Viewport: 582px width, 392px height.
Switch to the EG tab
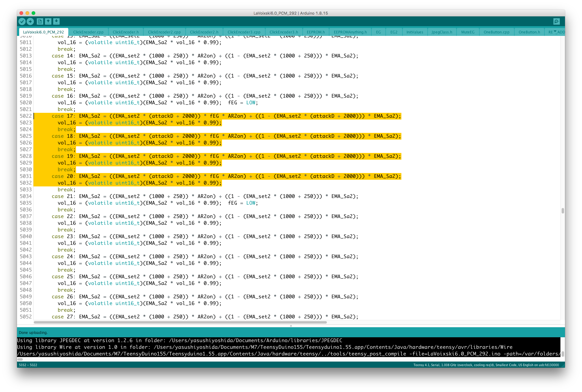pyautogui.click(x=378, y=32)
